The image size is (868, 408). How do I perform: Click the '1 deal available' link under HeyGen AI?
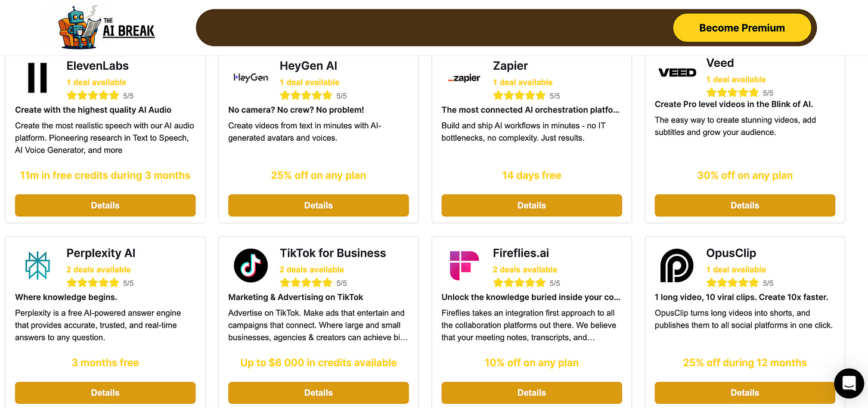[309, 82]
